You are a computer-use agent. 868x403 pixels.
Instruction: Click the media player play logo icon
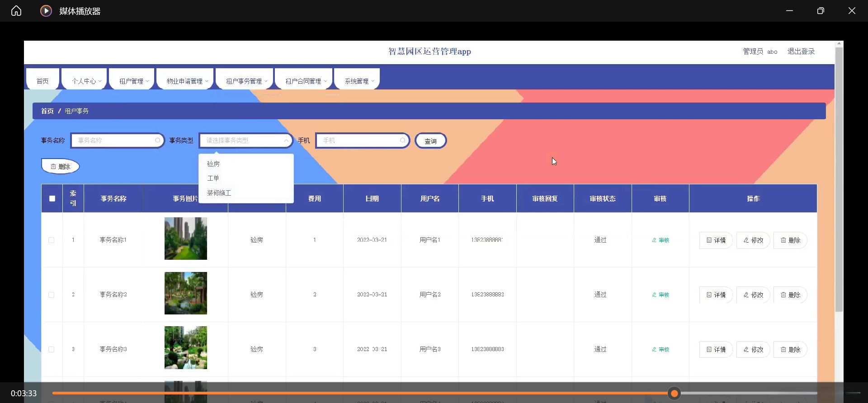coord(46,11)
